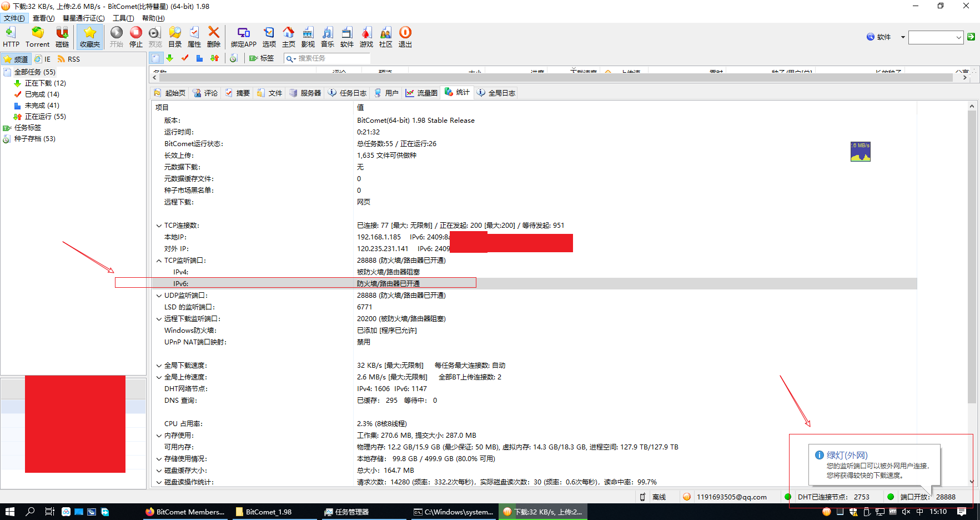
Task: Go to the 主页 home page
Action: pyautogui.click(x=289, y=37)
